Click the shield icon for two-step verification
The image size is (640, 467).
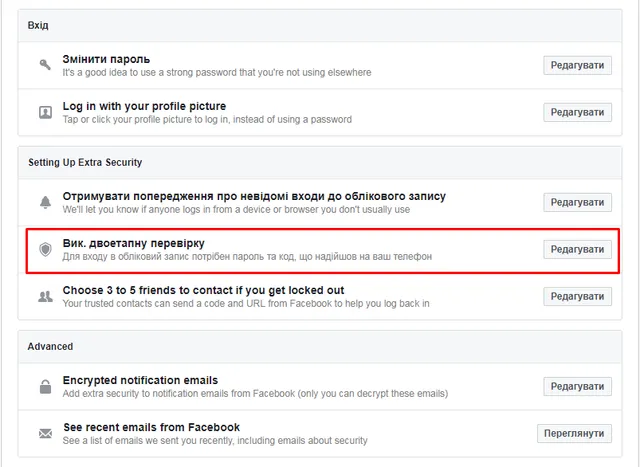[x=45, y=249]
